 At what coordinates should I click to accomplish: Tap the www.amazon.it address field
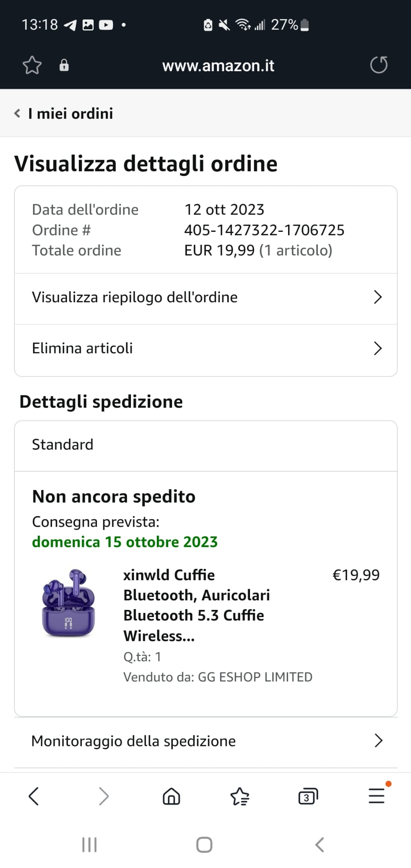(218, 66)
